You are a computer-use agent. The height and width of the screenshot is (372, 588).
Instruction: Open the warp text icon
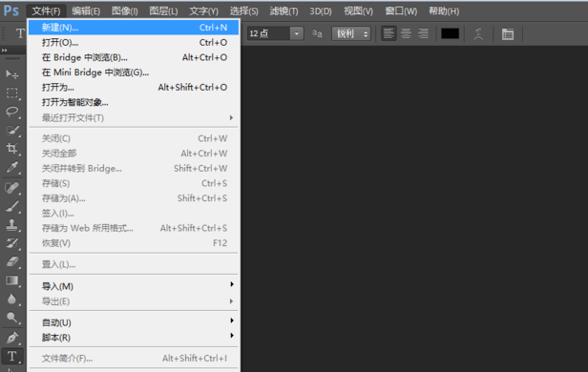pyautogui.click(x=478, y=33)
